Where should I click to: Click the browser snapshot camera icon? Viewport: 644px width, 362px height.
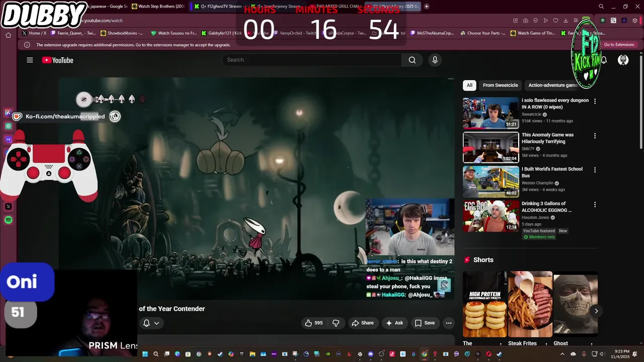pyautogui.click(x=526, y=21)
